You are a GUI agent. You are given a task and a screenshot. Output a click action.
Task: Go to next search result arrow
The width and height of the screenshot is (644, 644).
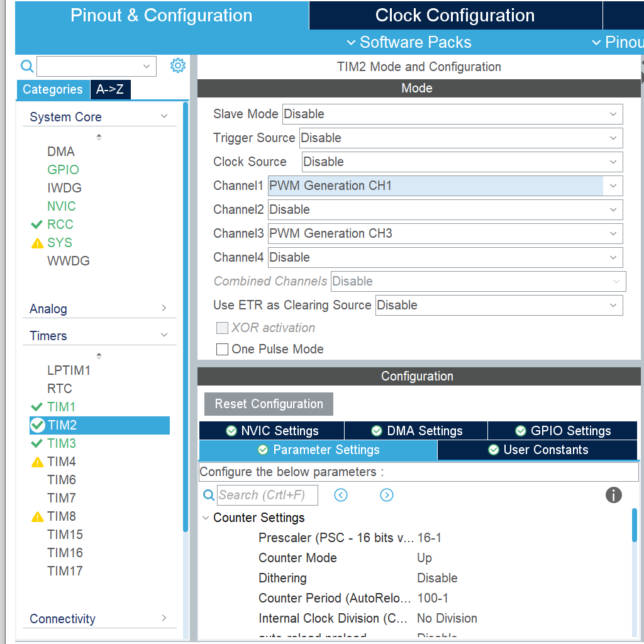coord(387,495)
